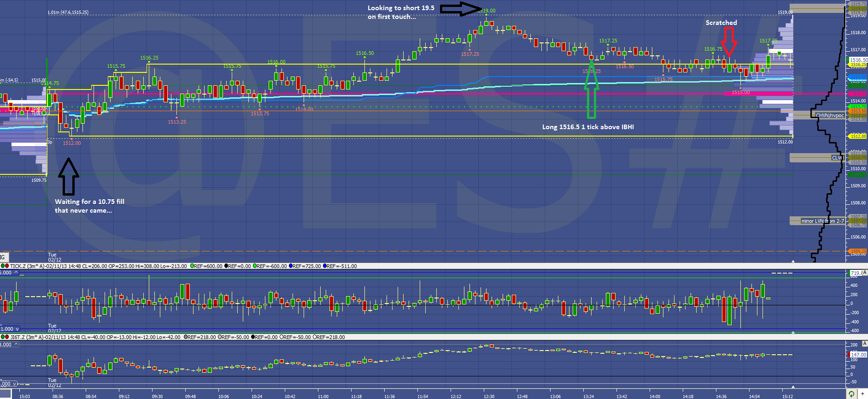Click the blue dot next to REF=725.00
868x399 pixels.
[x=291, y=266]
